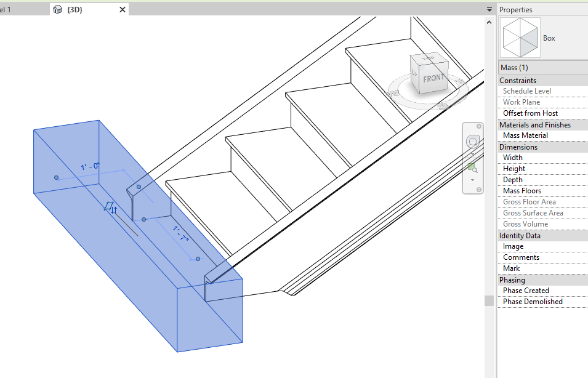Expand the Zoom options dropdown arrow
Screen dimensions: 588x378
coord(472,180)
